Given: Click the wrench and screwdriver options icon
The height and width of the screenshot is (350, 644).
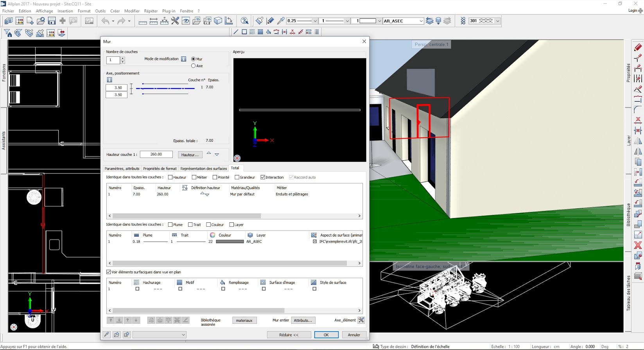Looking at the screenshot, I should 175,21.
